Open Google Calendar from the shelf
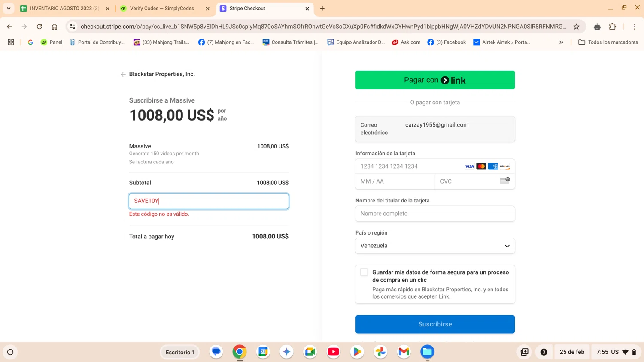644x362 pixels. 263,352
